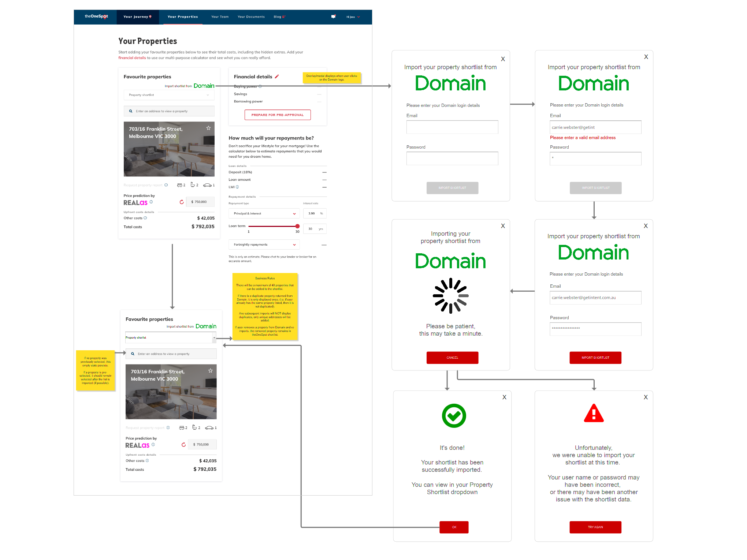
Task: Click lower Franklin Street property photo
Action: tap(171, 392)
